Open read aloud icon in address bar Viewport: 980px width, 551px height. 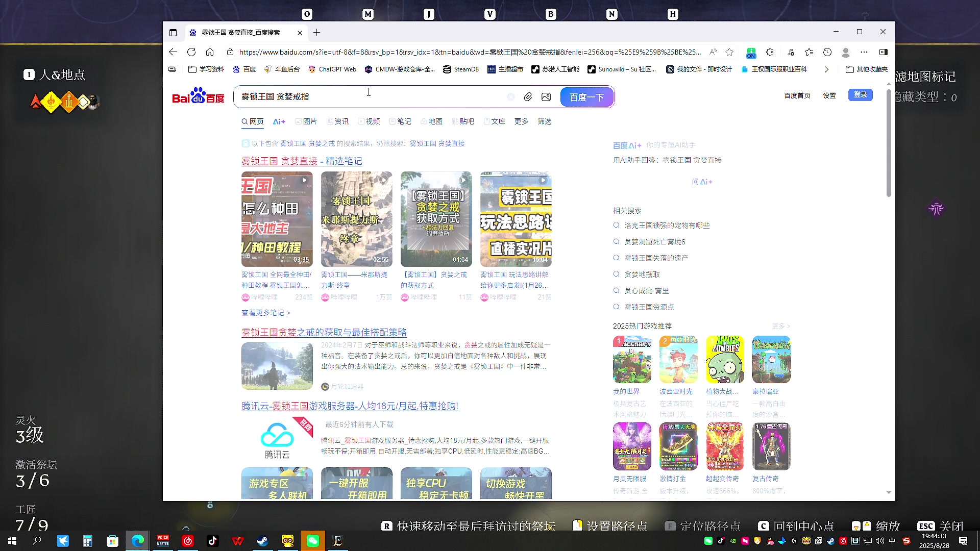(713, 52)
